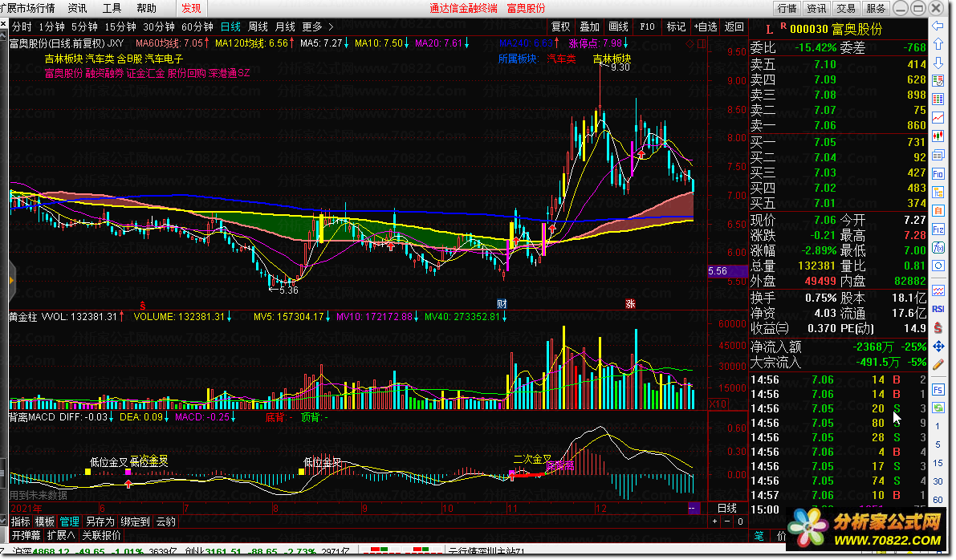Switch to 30分钟 chart period

[158, 26]
